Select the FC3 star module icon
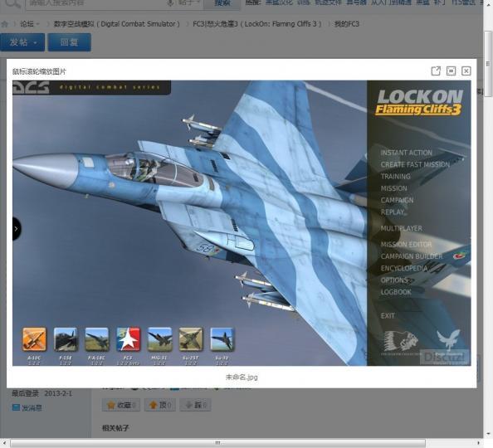 click(x=129, y=339)
